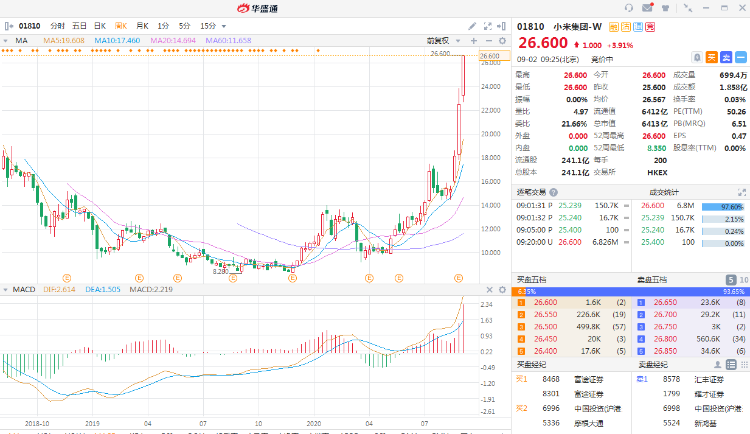Switch to the 分时 chart tab

tap(57, 24)
